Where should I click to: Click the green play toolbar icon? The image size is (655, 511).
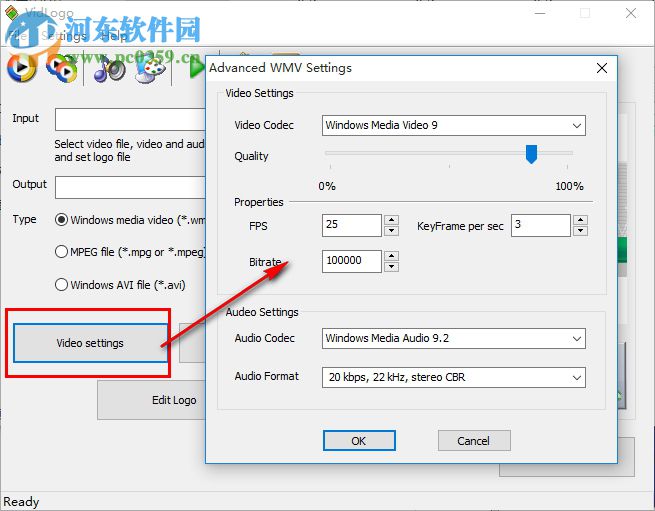coord(196,68)
